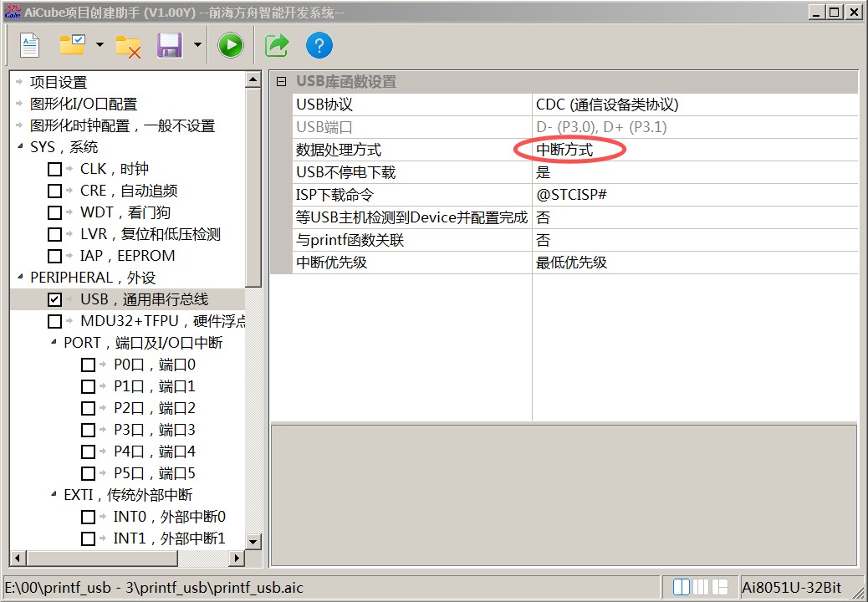Check the CLK 时钟 checkbox
Screen dimensions: 868x602
54,168
